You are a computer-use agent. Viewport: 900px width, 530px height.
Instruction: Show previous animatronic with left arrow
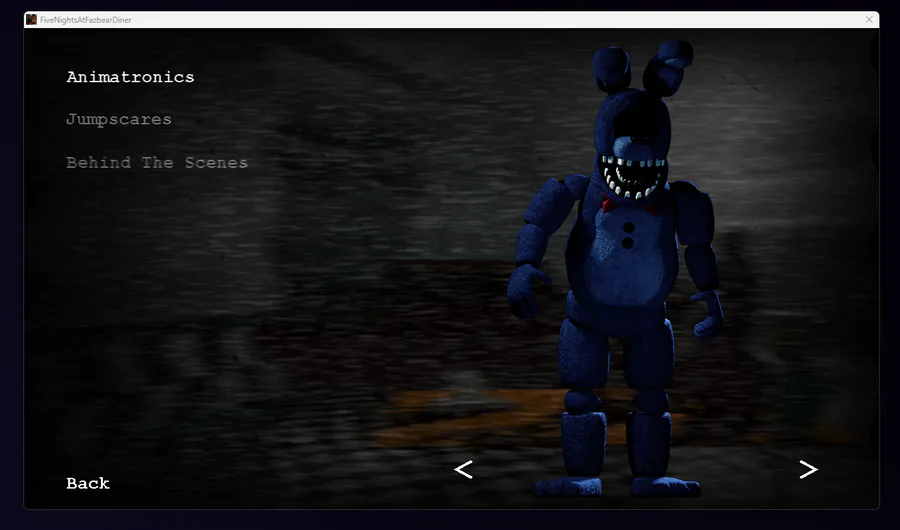[x=463, y=470]
